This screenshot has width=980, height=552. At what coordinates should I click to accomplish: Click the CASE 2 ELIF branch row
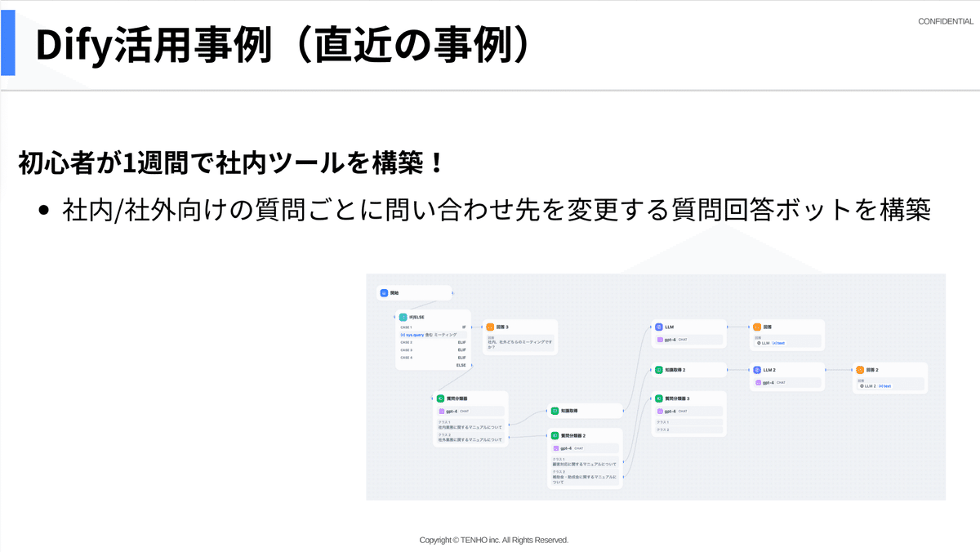[432, 342]
